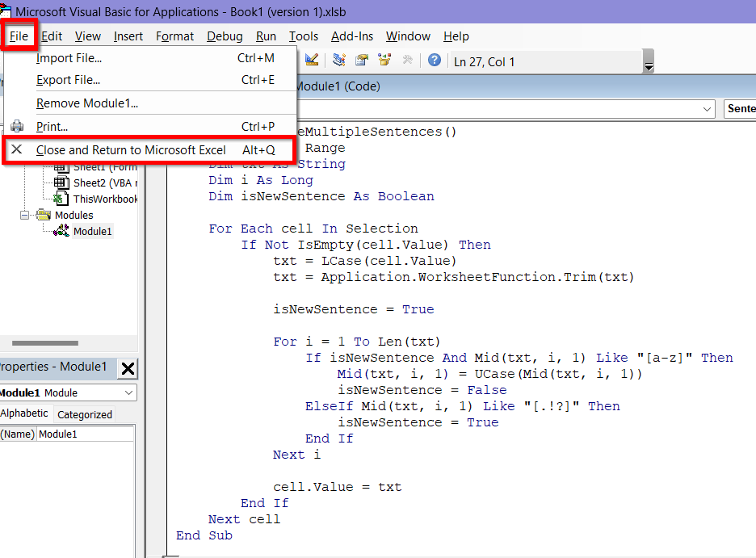Edit the Module1 name property value
Screen dimensions: 756x558
pos(86,434)
